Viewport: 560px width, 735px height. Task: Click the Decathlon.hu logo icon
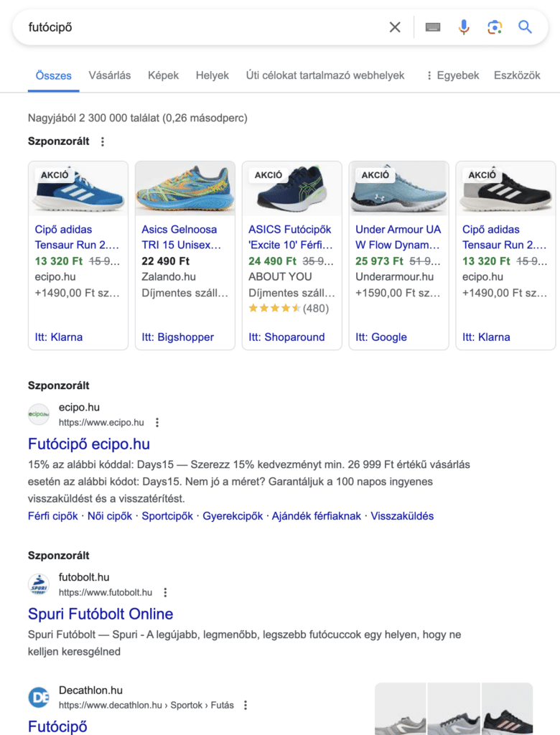coord(39,697)
